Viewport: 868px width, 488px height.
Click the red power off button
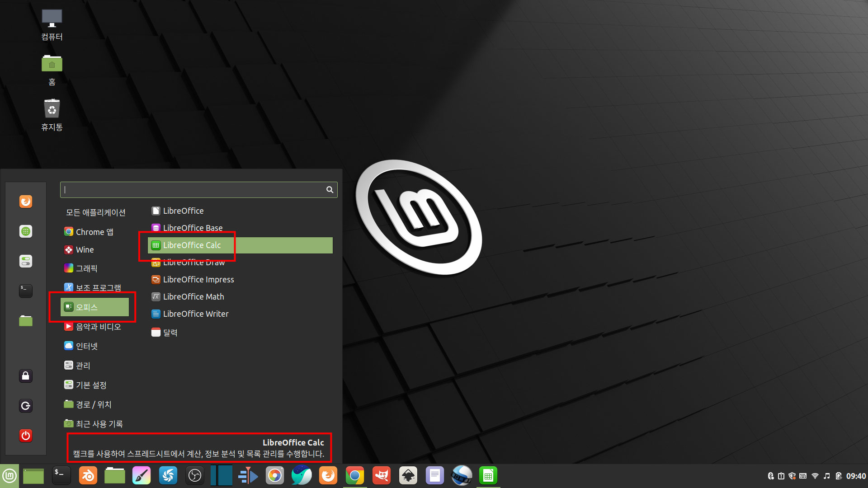coord(26,436)
